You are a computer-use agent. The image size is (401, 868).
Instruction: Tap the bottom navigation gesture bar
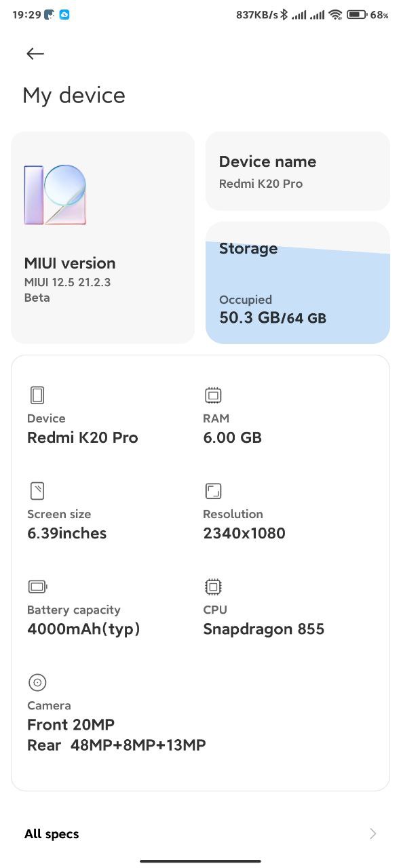pyautogui.click(x=200, y=861)
